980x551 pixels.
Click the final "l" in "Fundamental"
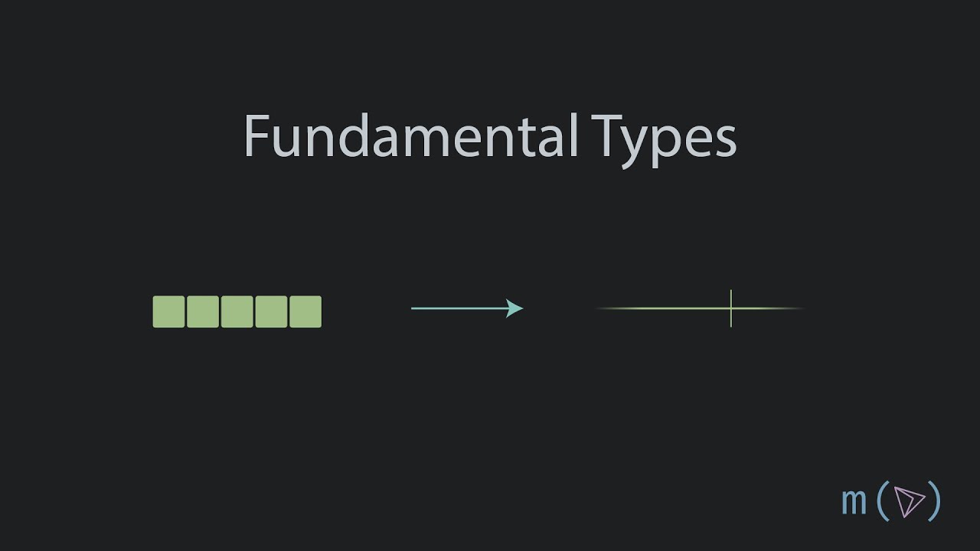[x=573, y=134]
